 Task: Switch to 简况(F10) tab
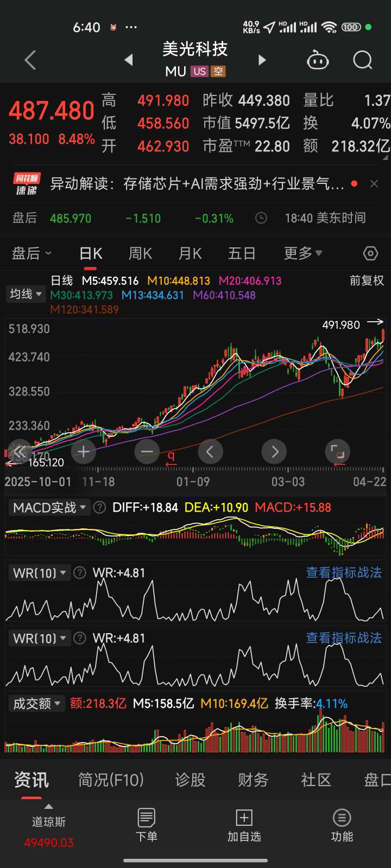pyautogui.click(x=111, y=780)
